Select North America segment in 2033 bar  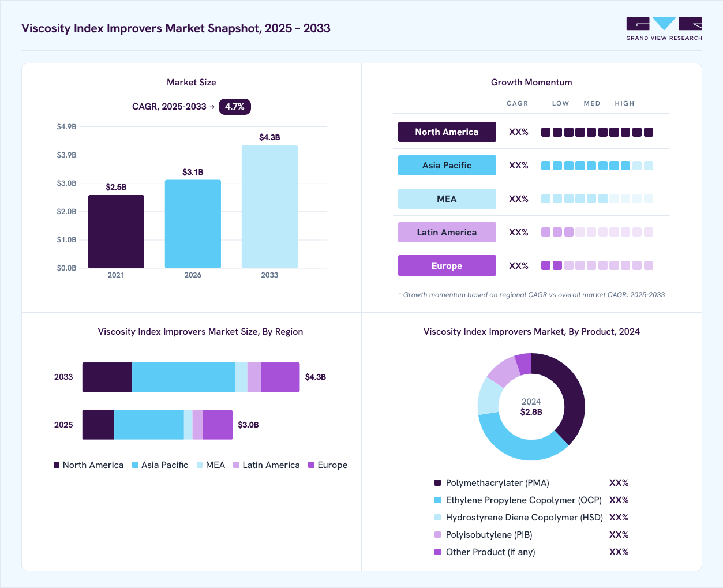(107, 377)
